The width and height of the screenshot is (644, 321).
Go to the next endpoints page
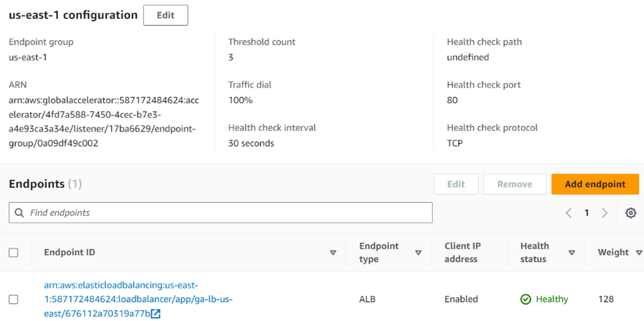click(x=605, y=213)
